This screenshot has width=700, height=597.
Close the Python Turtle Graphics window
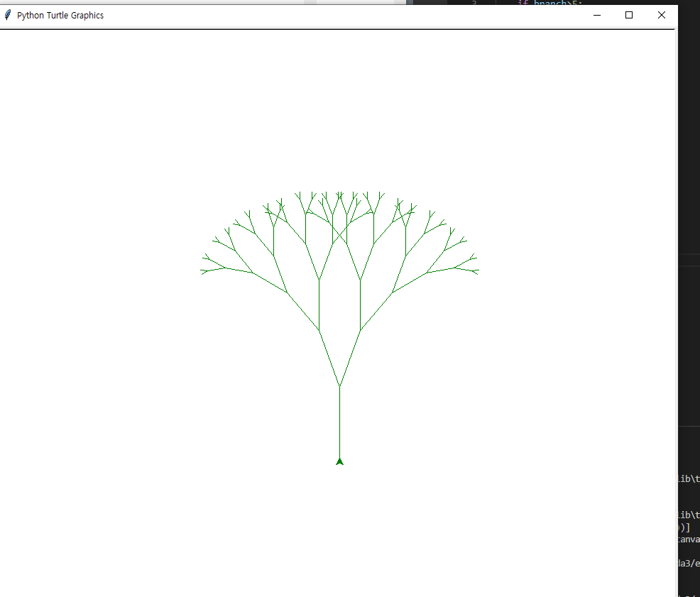point(662,15)
